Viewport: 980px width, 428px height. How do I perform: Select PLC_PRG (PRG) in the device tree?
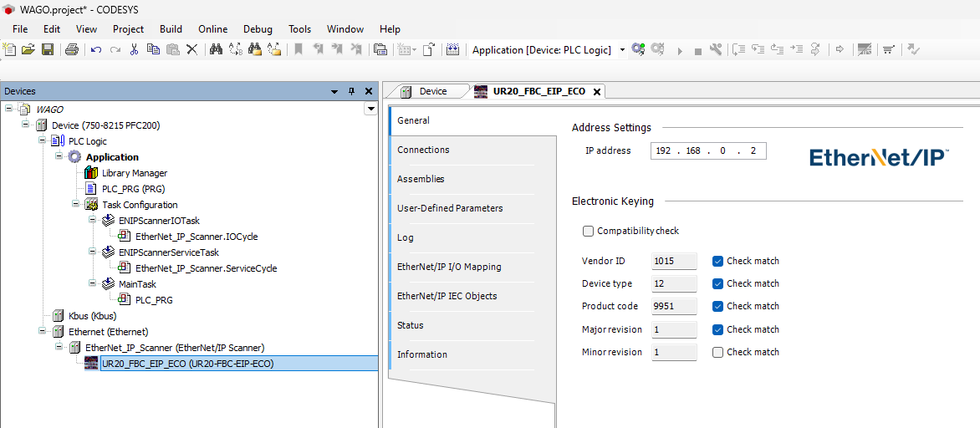coord(133,188)
